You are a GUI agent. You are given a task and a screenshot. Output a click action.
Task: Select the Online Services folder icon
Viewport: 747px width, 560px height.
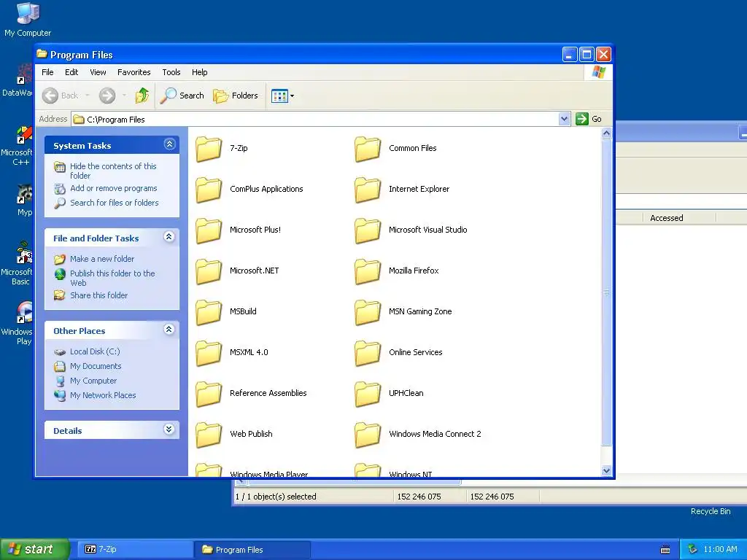[368, 354]
